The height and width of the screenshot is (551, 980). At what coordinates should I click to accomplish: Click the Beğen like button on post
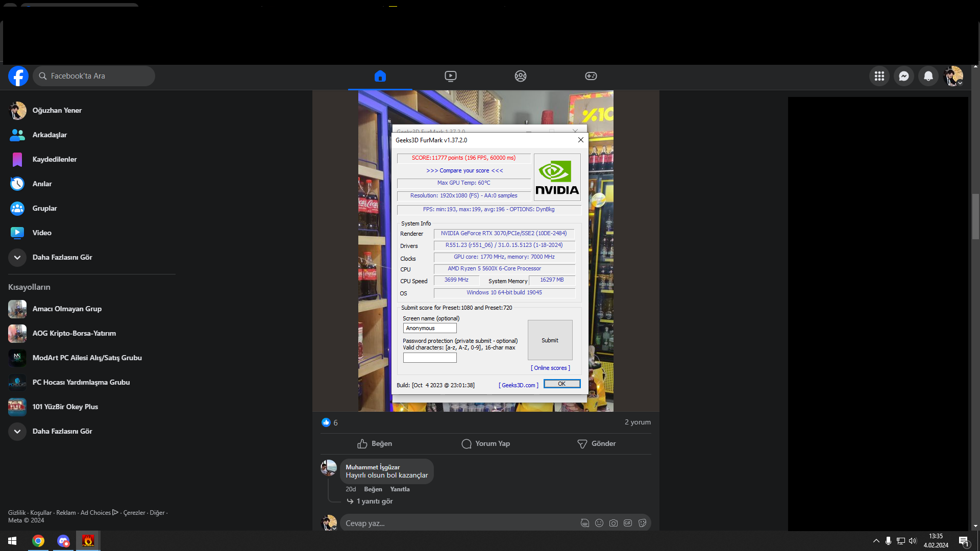[x=375, y=444]
